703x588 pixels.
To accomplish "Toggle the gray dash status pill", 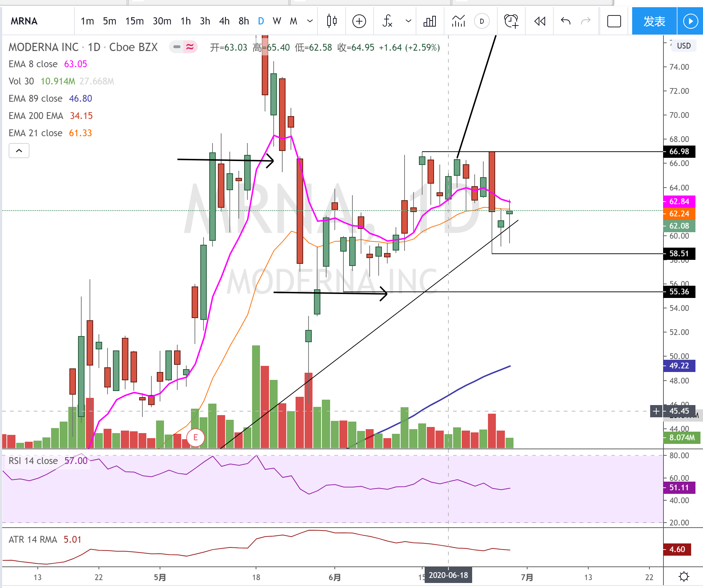I will click(177, 47).
